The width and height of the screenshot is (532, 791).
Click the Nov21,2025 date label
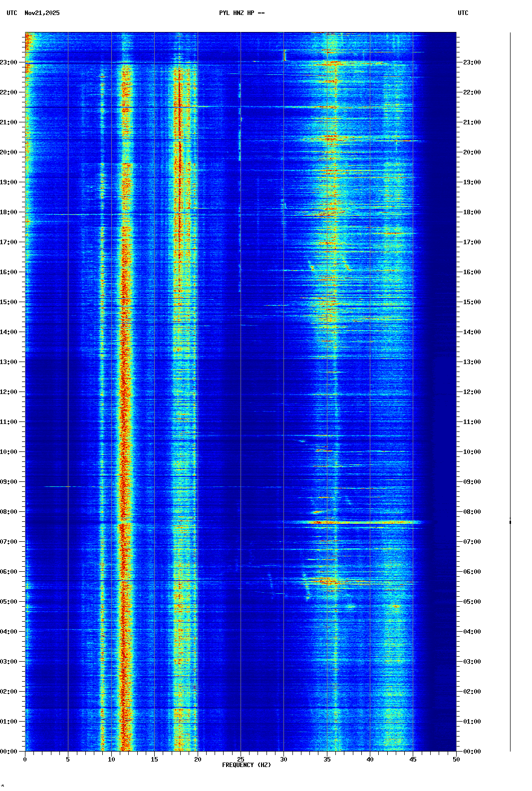click(42, 13)
